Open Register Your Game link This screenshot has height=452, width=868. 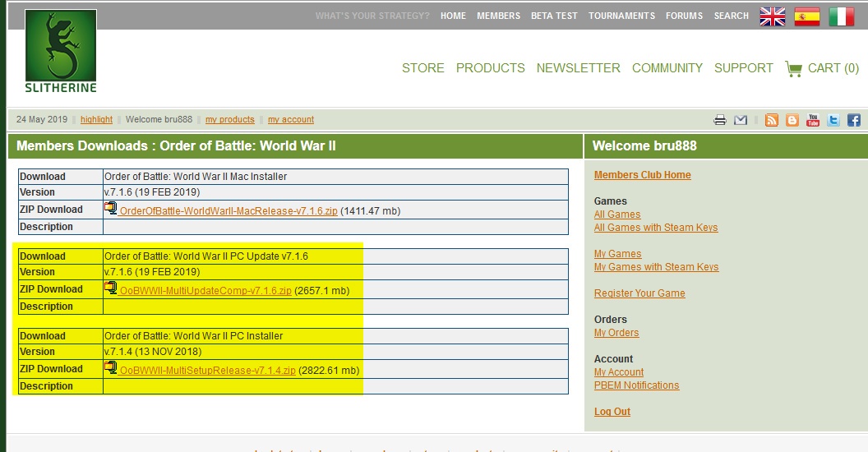coord(639,293)
